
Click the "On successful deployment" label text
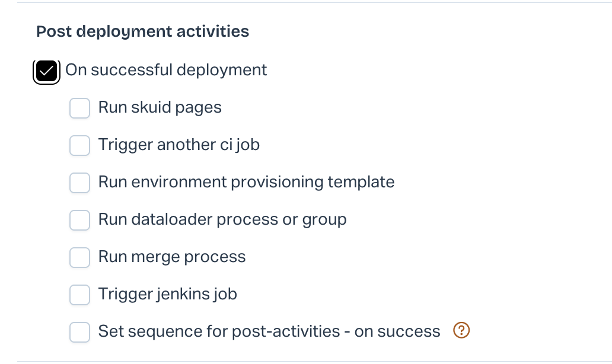(x=166, y=70)
